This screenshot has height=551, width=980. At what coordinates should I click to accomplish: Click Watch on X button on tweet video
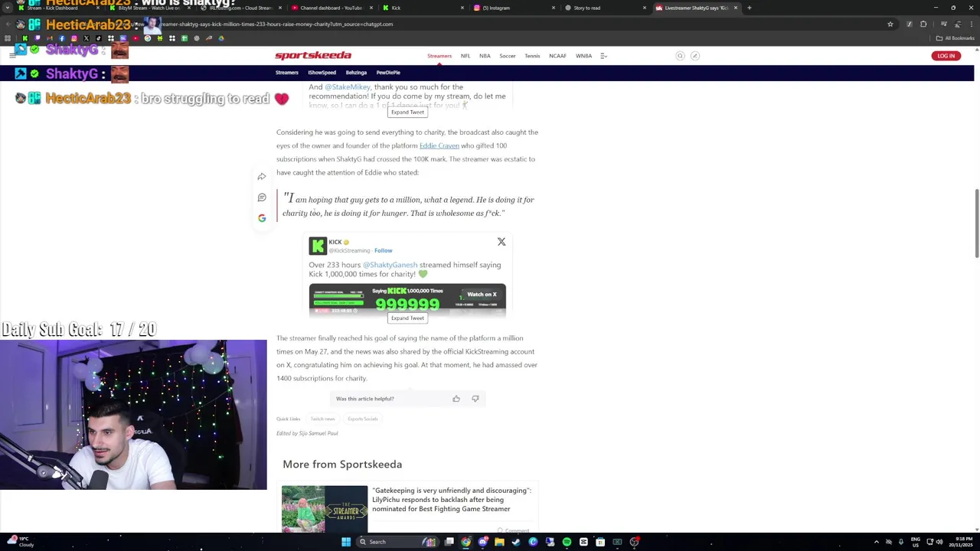[x=482, y=294]
